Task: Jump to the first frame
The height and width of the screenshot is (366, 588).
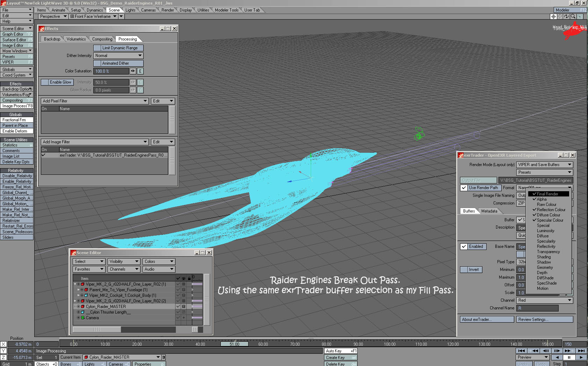Action: tap(522, 351)
